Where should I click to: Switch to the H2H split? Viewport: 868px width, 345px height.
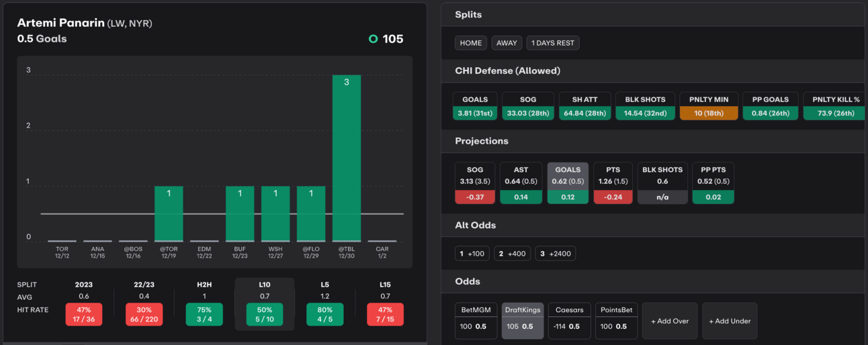point(204,304)
